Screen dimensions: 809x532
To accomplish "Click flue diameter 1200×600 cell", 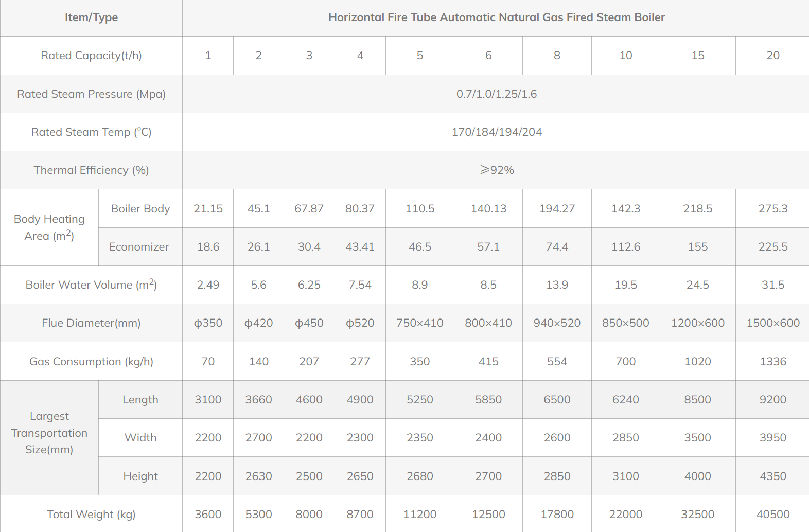I will point(697,323).
